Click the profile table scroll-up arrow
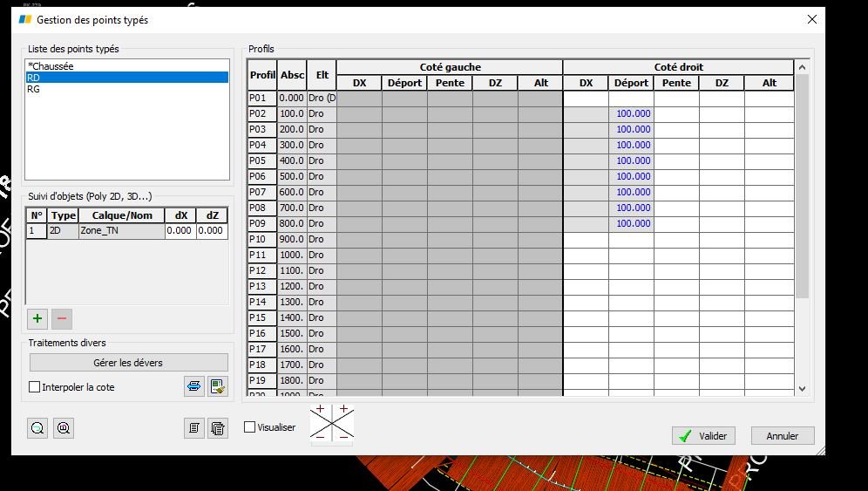The height and width of the screenshot is (491, 868). click(x=802, y=67)
